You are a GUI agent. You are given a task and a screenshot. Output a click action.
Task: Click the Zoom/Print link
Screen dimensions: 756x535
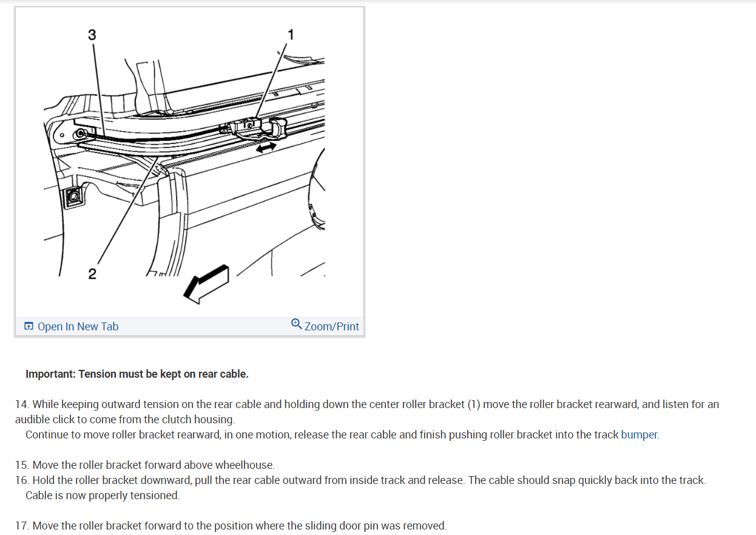[331, 327]
